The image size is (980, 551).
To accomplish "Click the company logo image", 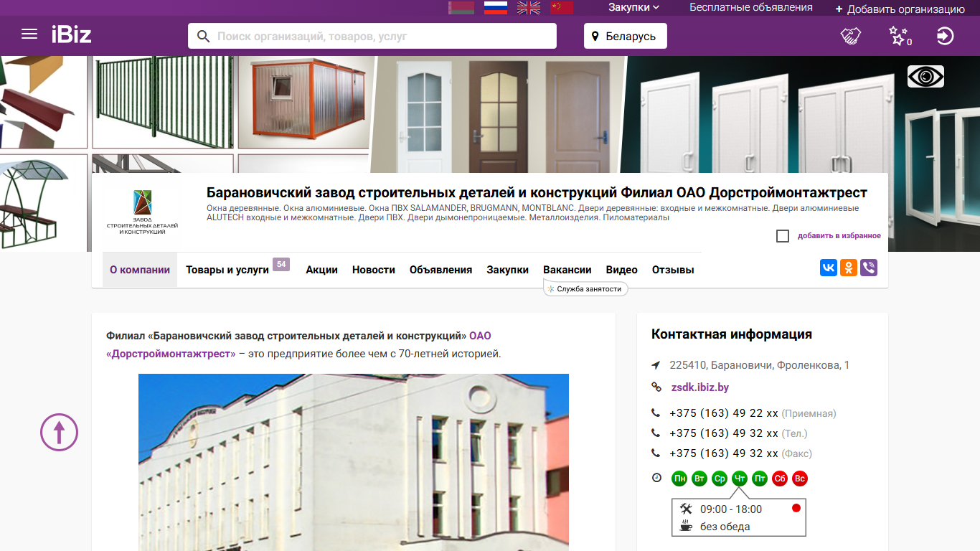I will coord(142,213).
